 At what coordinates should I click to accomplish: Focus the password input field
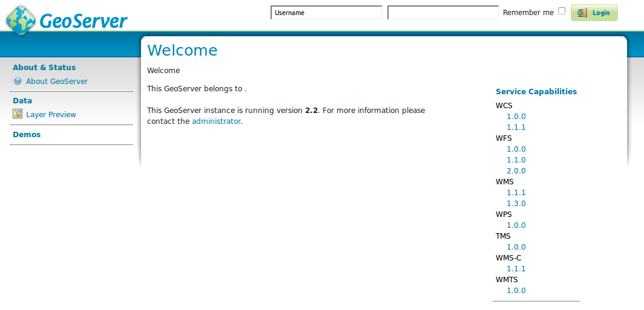click(443, 13)
